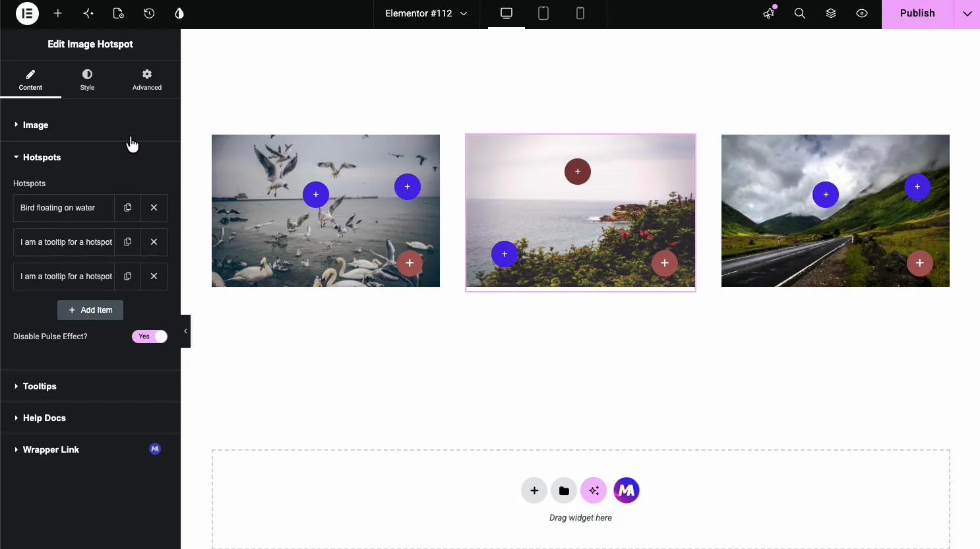980x549 pixels.
Task: Open What's New megaphone notifications
Action: click(769, 13)
